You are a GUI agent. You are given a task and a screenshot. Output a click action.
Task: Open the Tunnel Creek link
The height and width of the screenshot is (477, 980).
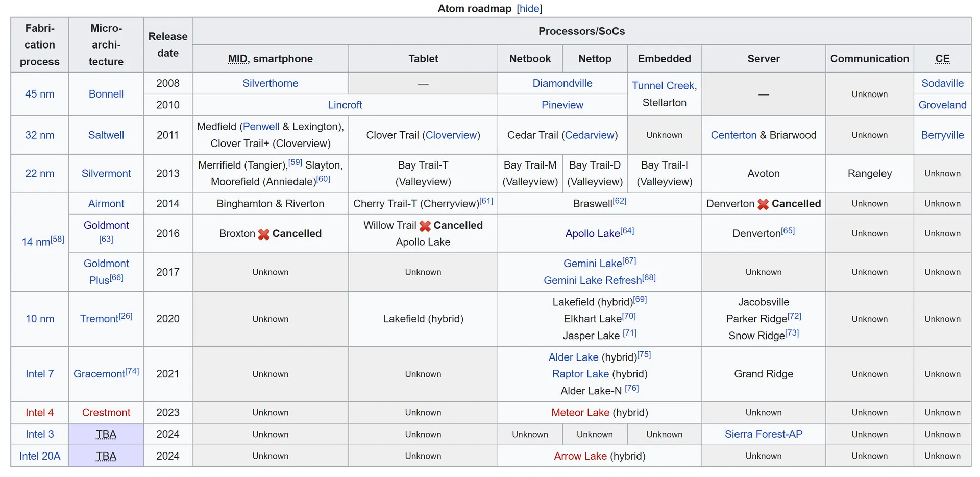pos(663,86)
